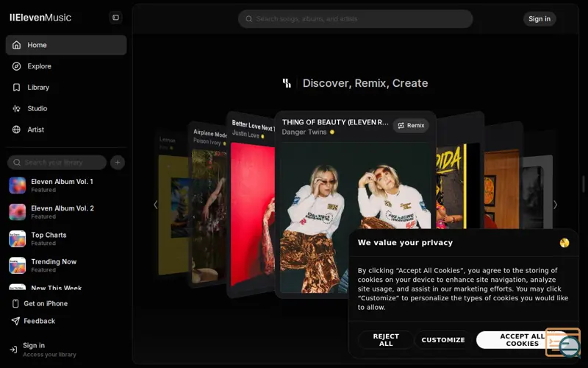This screenshot has width=588, height=368.
Task: Click the Poison Ivory artist name
Action: tap(207, 141)
